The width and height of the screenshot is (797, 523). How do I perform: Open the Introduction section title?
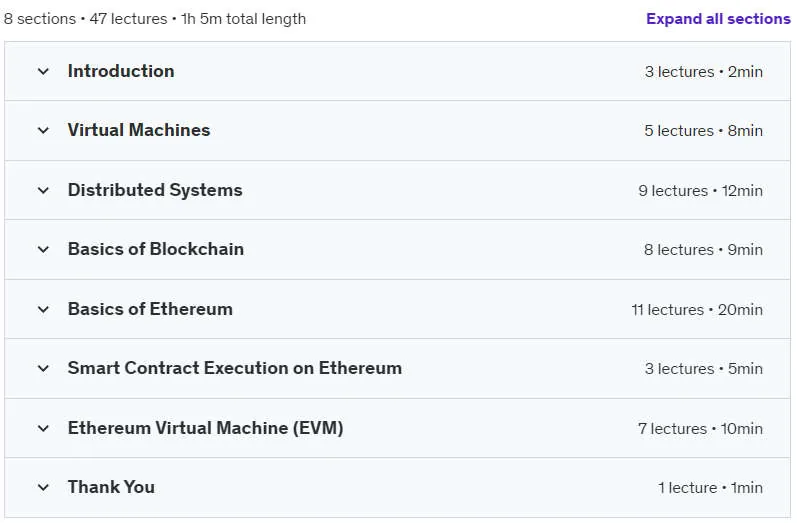pos(121,71)
